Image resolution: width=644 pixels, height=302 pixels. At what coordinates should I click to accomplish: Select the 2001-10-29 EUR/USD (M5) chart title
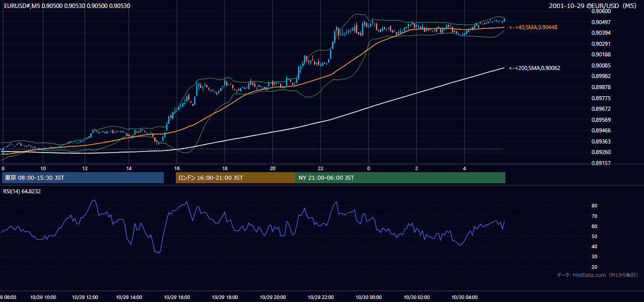coord(594,6)
